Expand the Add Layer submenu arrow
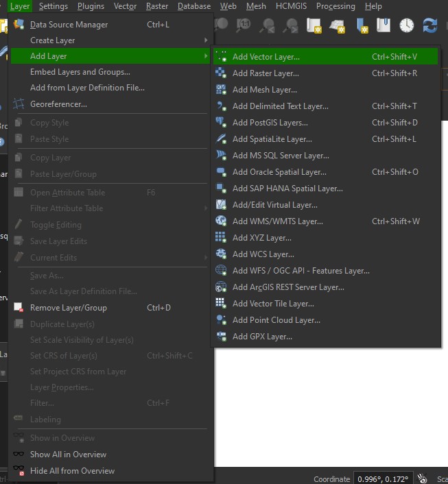The height and width of the screenshot is (484, 448). click(x=205, y=56)
